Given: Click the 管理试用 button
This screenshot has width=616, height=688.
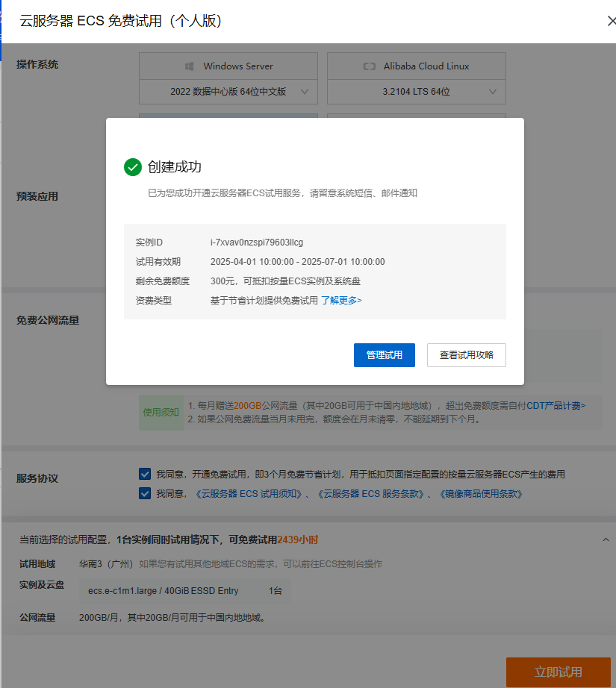Looking at the screenshot, I should click(x=384, y=355).
